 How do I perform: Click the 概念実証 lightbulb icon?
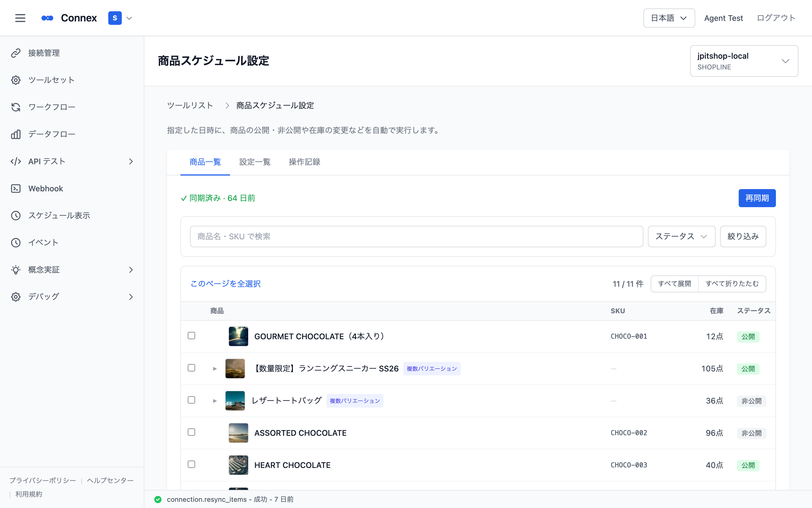tap(16, 270)
